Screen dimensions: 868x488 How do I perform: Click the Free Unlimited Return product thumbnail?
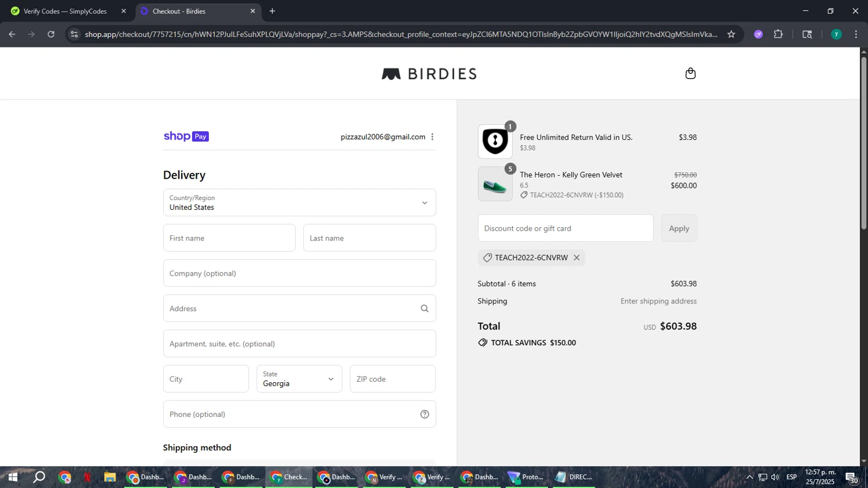coord(495,142)
